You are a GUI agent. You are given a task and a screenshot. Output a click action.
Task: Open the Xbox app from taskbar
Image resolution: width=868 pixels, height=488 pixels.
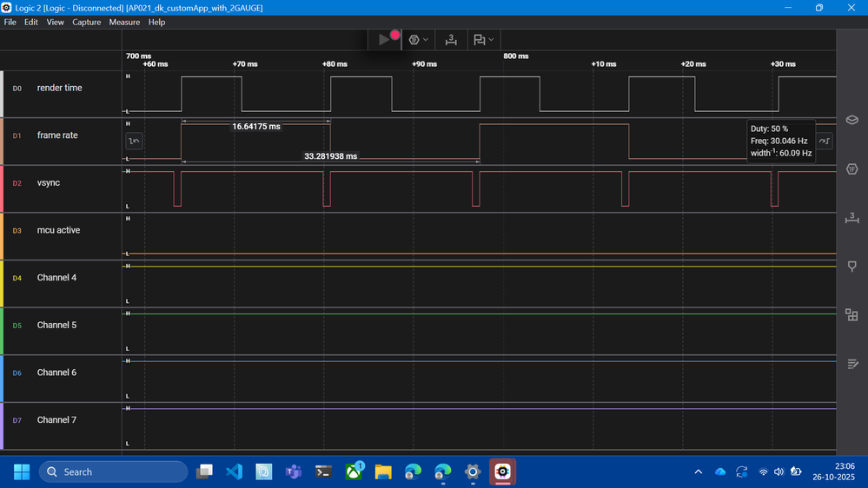click(x=353, y=472)
